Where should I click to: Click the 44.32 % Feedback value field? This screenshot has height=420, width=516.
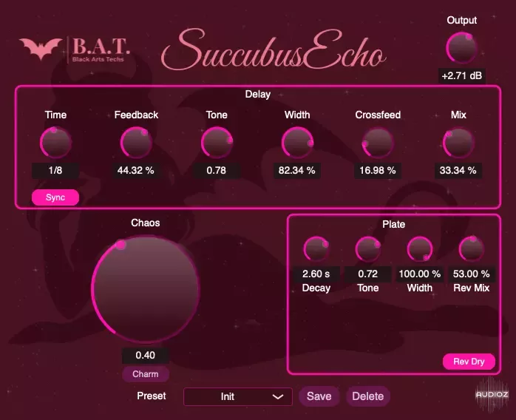(136, 171)
